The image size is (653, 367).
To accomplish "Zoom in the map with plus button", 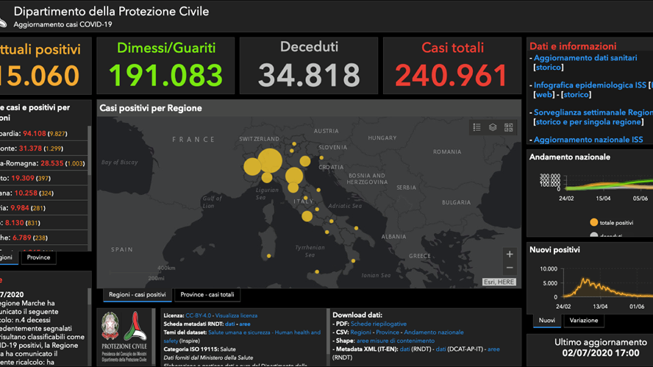I will [x=509, y=254].
